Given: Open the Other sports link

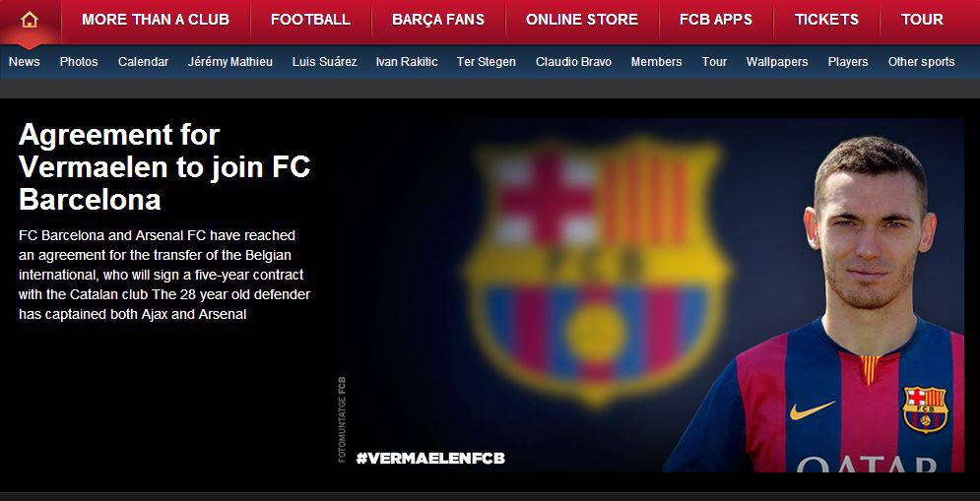Looking at the screenshot, I should pos(921,62).
